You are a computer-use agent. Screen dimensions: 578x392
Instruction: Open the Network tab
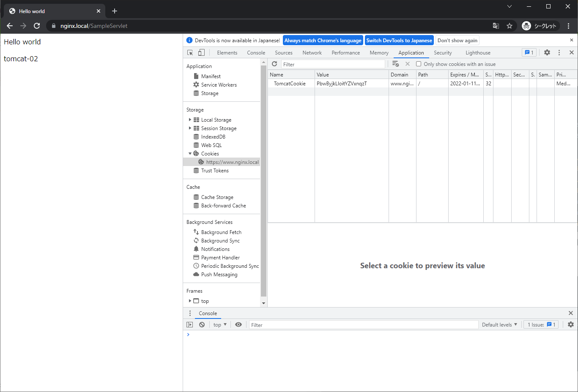pos(312,53)
